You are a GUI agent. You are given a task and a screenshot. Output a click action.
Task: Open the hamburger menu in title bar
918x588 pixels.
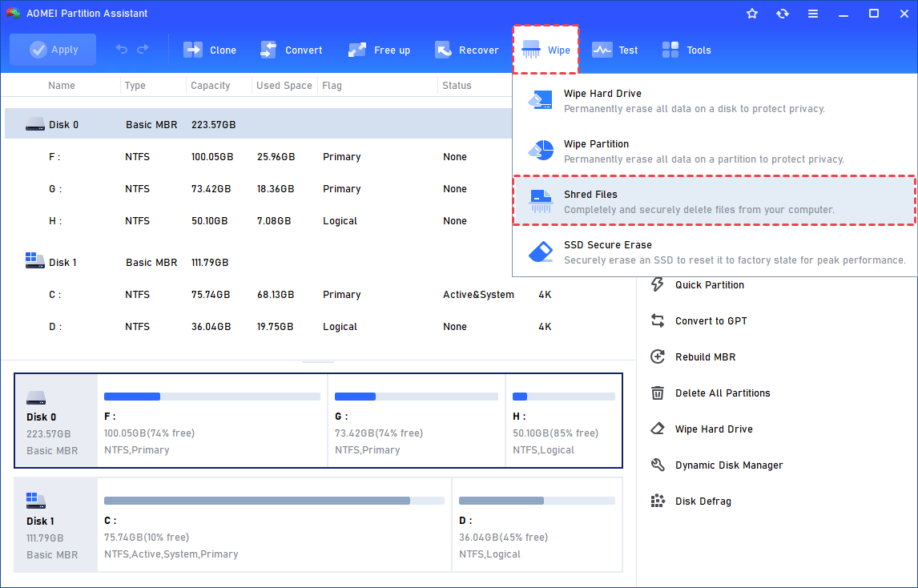tap(813, 14)
